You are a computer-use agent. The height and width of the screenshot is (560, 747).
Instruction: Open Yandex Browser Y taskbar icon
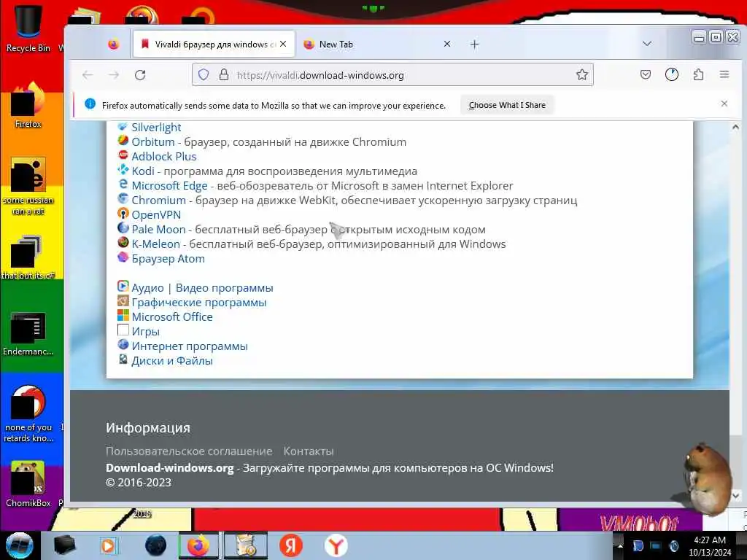click(336, 545)
